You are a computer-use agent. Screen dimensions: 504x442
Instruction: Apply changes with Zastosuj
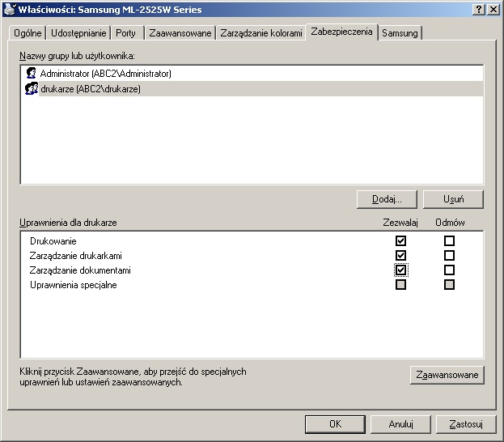pyautogui.click(x=466, y=424)
